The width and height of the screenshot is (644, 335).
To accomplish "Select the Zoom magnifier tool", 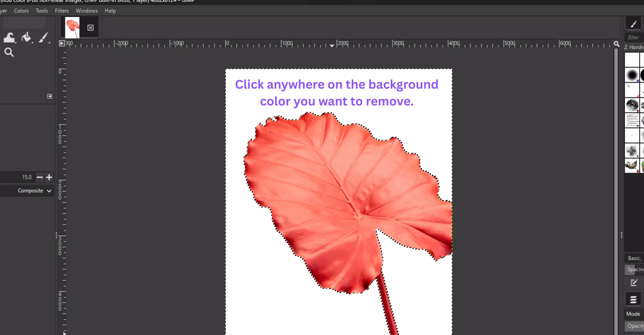I will pyautogui.click(x=9, y=52).
